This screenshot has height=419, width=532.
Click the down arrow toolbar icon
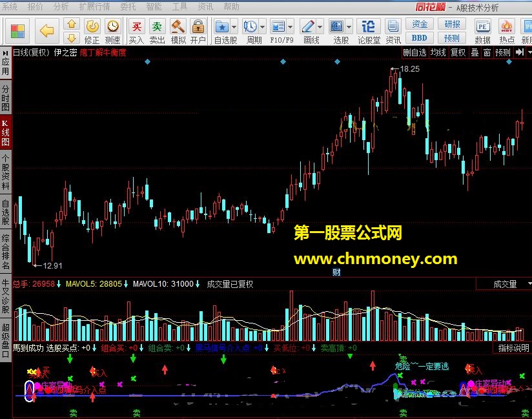click(x=72, y=38)
